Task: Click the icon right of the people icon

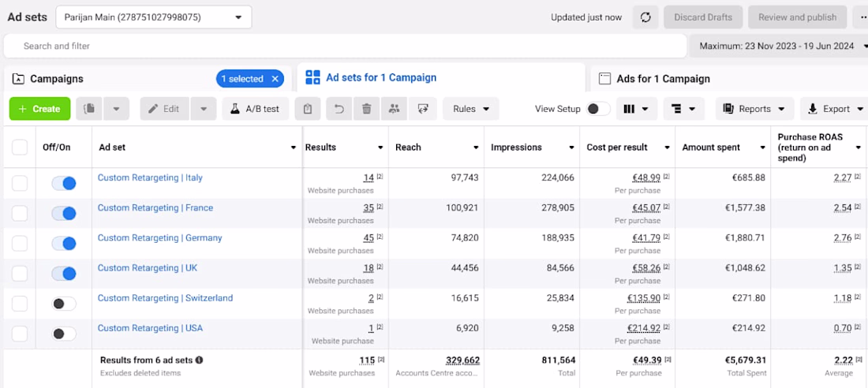Action: (x=423, y=109)
